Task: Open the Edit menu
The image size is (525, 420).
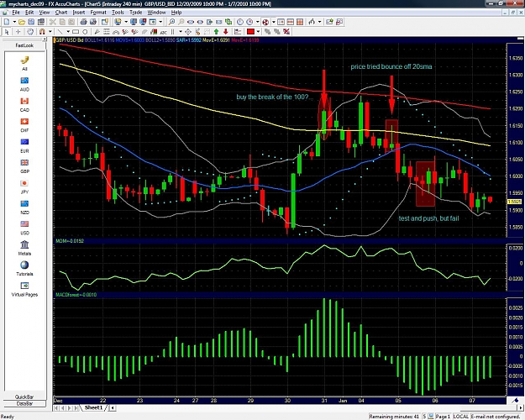Action: point(29,13)
